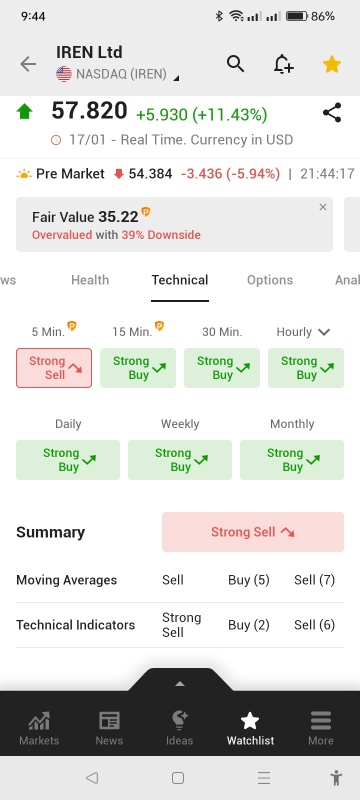360x800 pixels.
Task: Open the More hamburger menu
Action: click(321, 728)
